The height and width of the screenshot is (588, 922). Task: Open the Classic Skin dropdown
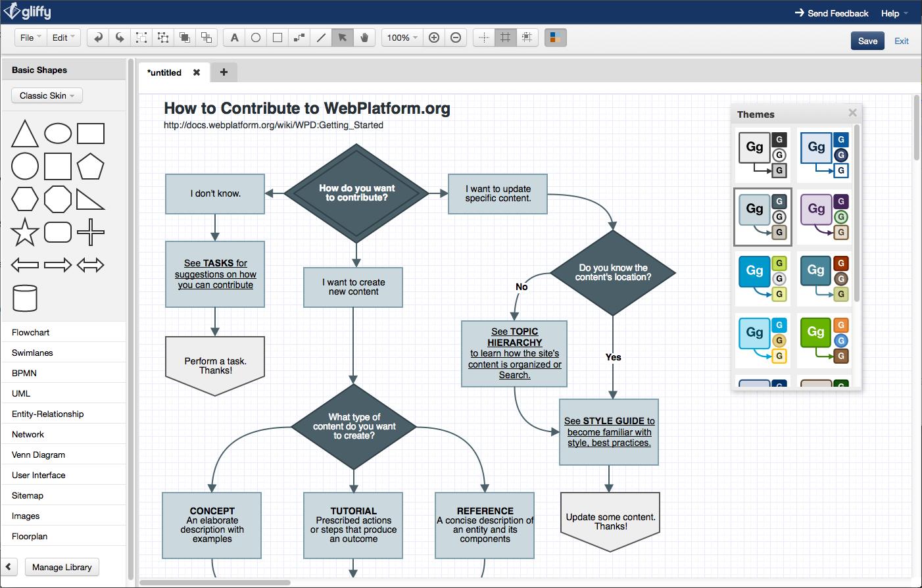[x=47, y=95]
